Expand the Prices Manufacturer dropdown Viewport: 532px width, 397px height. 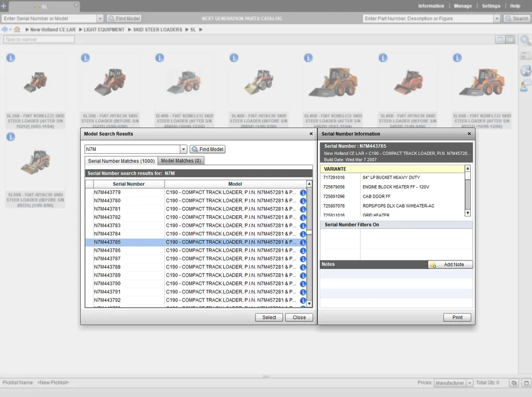[x=470, y=383]
